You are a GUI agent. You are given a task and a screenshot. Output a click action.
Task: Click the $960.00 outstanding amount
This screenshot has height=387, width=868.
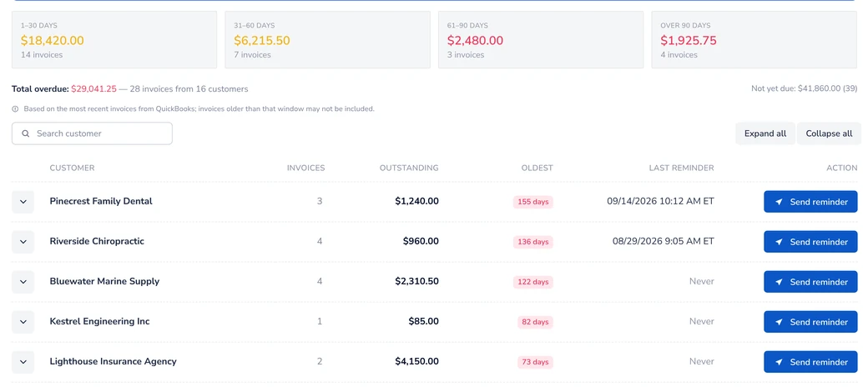pos(421,241)
